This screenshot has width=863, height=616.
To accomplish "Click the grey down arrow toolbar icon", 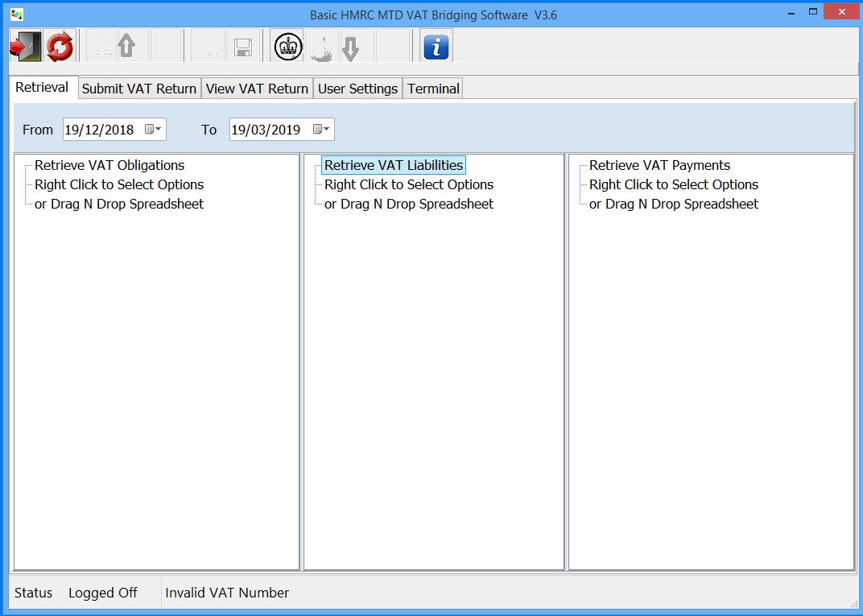I will pos(351,48).
